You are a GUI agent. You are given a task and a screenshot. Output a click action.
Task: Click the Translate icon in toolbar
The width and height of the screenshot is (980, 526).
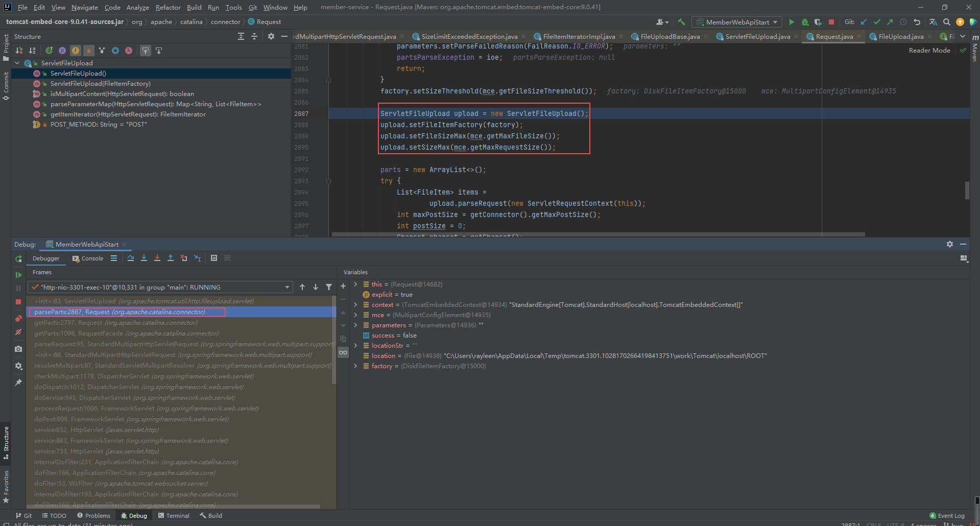[x=933, y=22]
